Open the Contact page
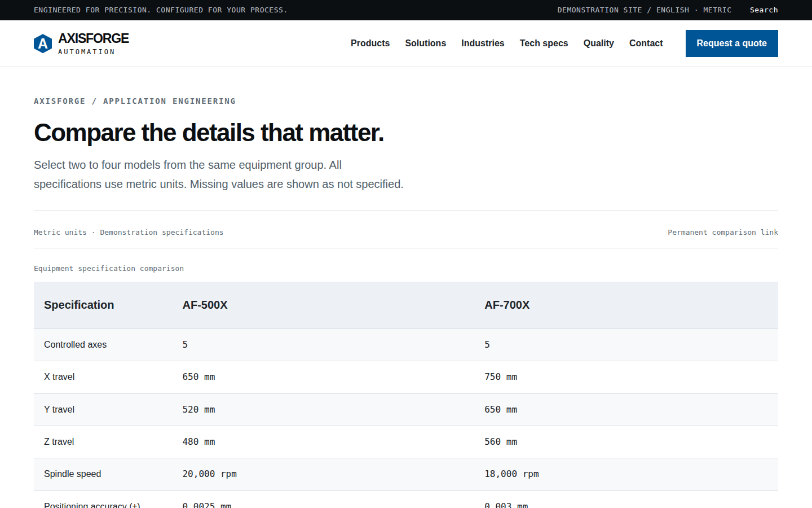 click(646, 43)
